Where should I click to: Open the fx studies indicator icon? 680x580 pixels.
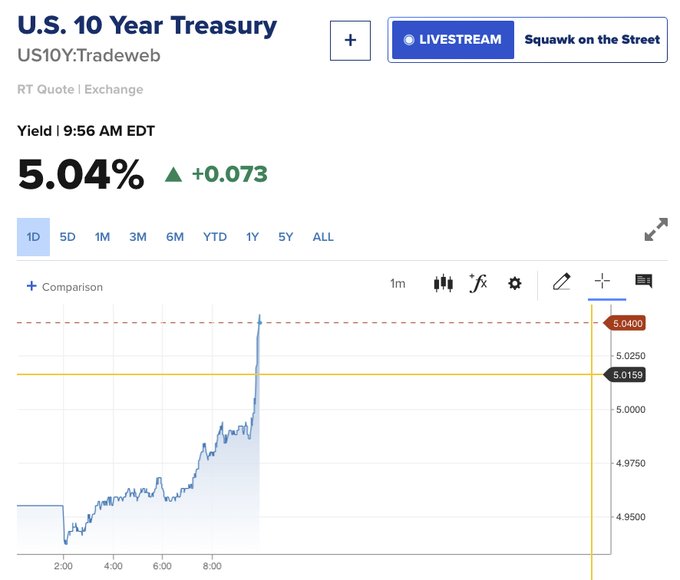pyautogui.click(x=478, y=283)
